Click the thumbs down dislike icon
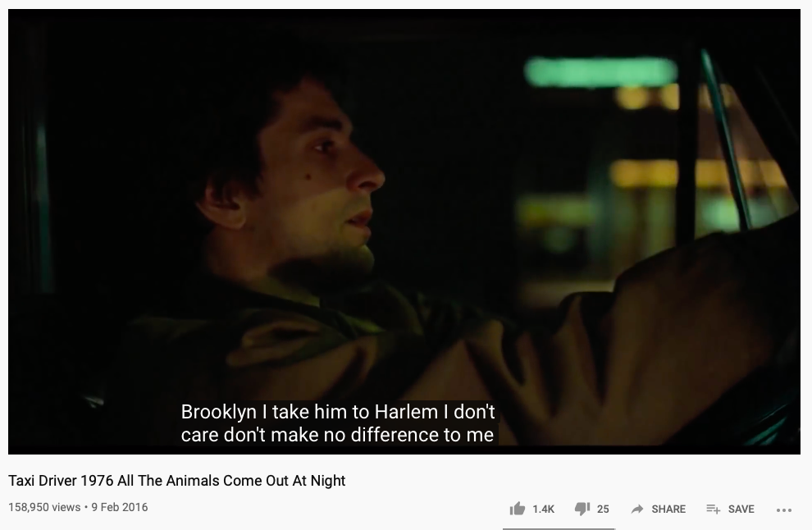The height and width of the screenshot is (530, 812). (x=582, y=509)
